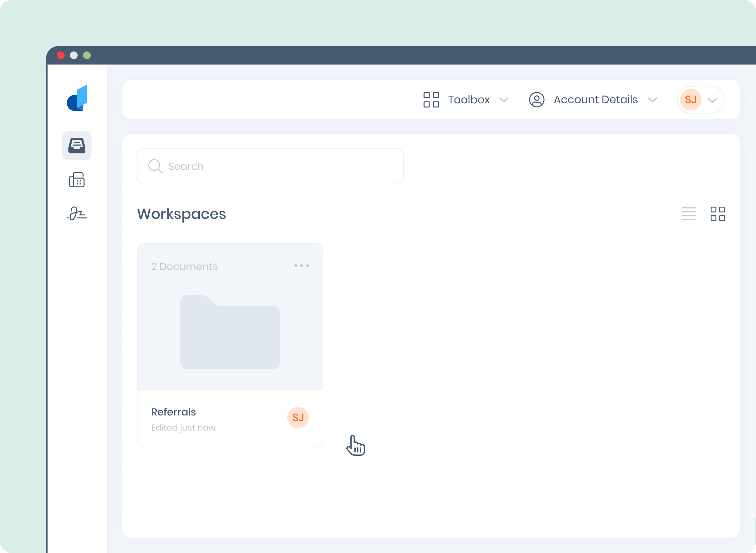Screen dimensions: 756x553
Task: Open the inbox tray sidebar icon
Action: [77, 145]
